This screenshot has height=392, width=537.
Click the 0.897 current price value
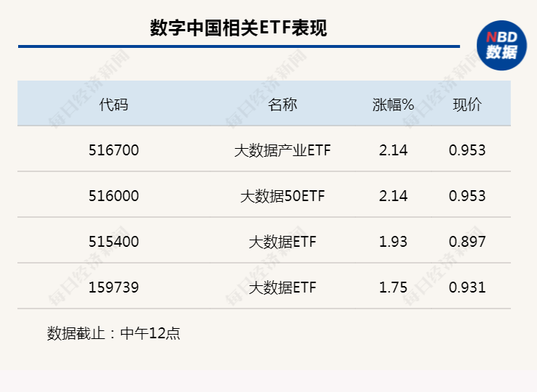pyautogui.click(x=467, y=242)
